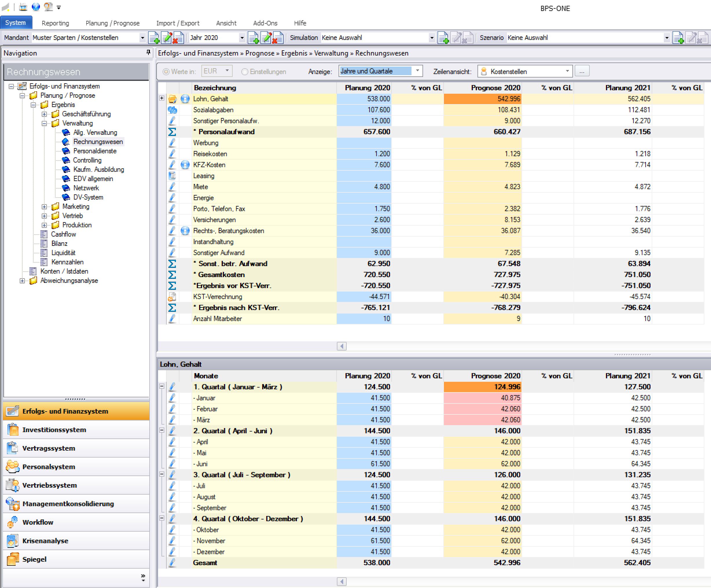Click the percent icon beside Sozialabgaben
This screenshot has height=588, width=711.
pos(172,110)
